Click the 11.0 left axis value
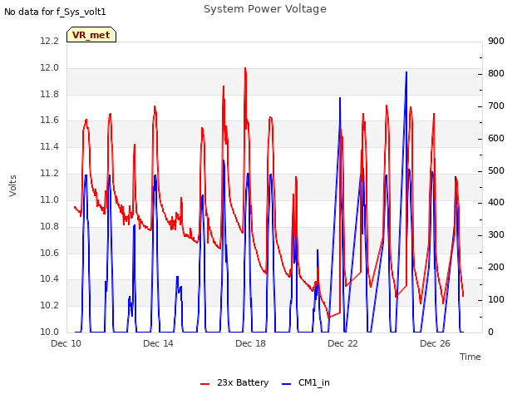532x399 pixels. coord(50,199)
